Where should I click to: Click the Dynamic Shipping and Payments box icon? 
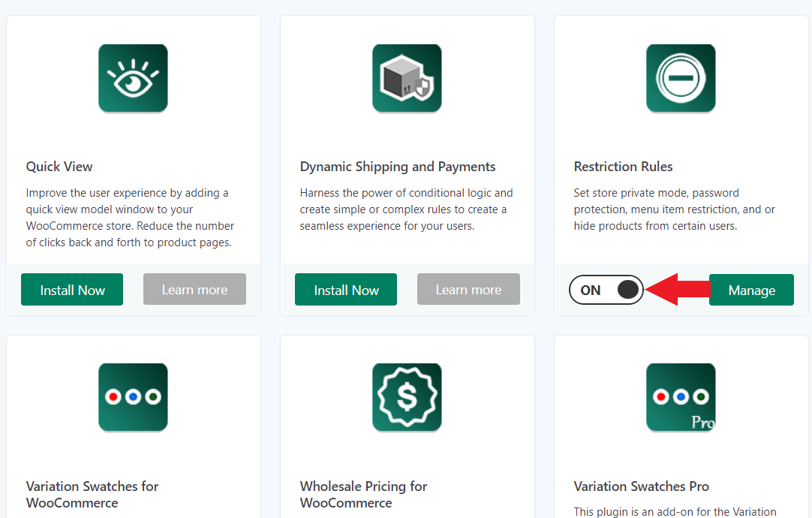click(x=407, y=78)
